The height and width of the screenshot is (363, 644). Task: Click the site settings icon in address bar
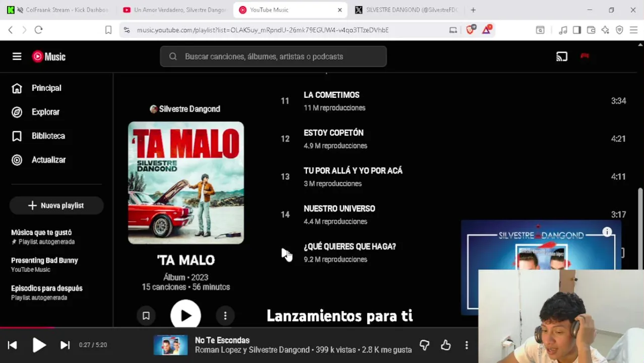(x=126, y=30)
